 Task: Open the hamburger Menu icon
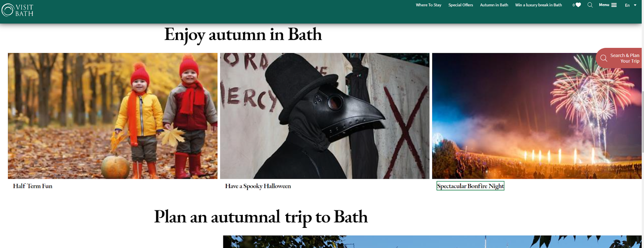click(614, 5)
